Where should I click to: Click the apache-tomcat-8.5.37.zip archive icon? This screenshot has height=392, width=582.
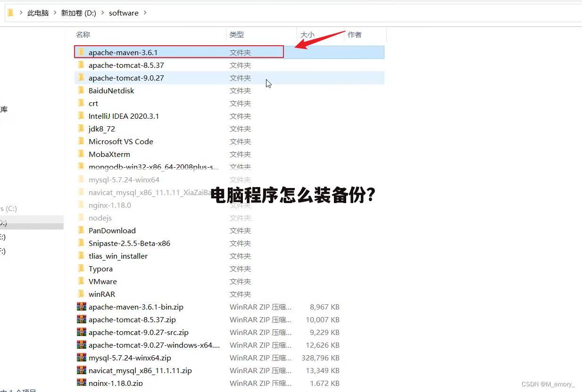[x=82, y=319]
